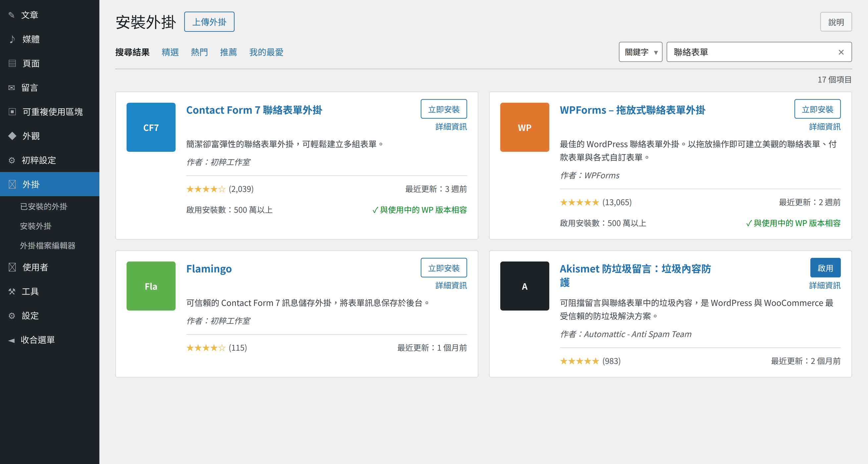Open 留言 in the sidebar menu
Screen dimensions: 868x464
click(50, 88)
